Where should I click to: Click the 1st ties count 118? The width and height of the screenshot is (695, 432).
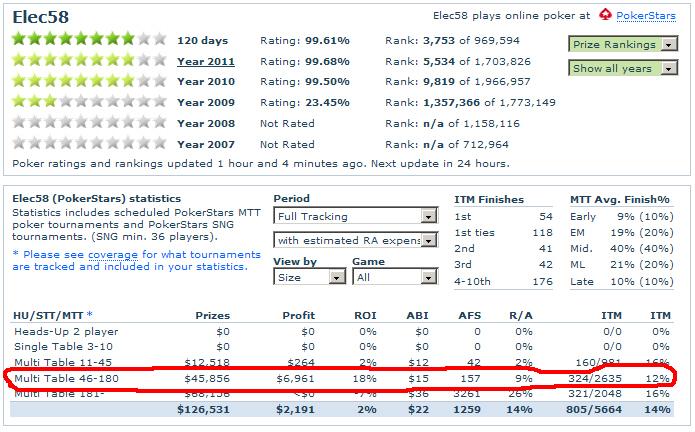tap(543, 233)
